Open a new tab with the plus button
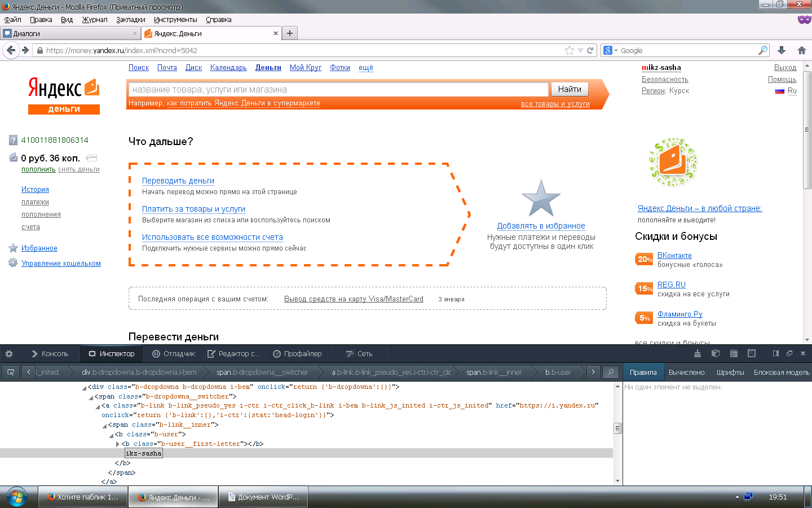 point(290,33)
